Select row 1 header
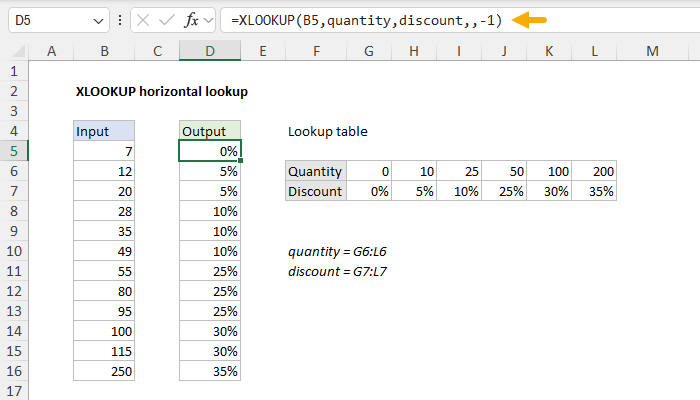 (14, 71)
